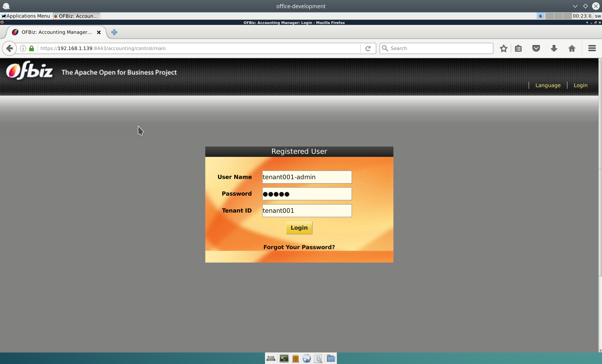Viewport: 602px width, 364px height.
Task: Reload the current page
Action: tap(368, 48)
